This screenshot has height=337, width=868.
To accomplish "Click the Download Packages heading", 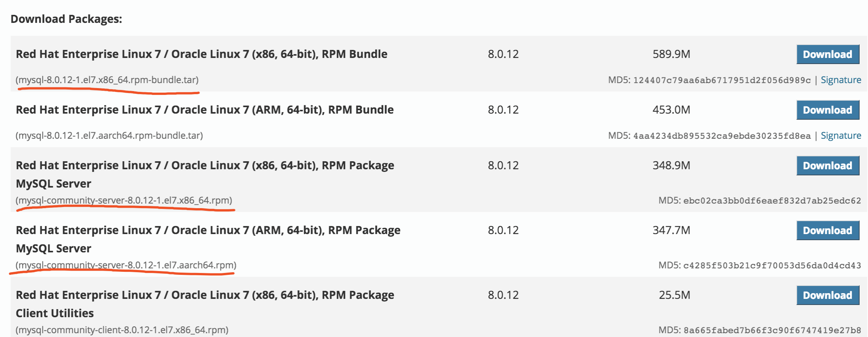I will point(66,19).
